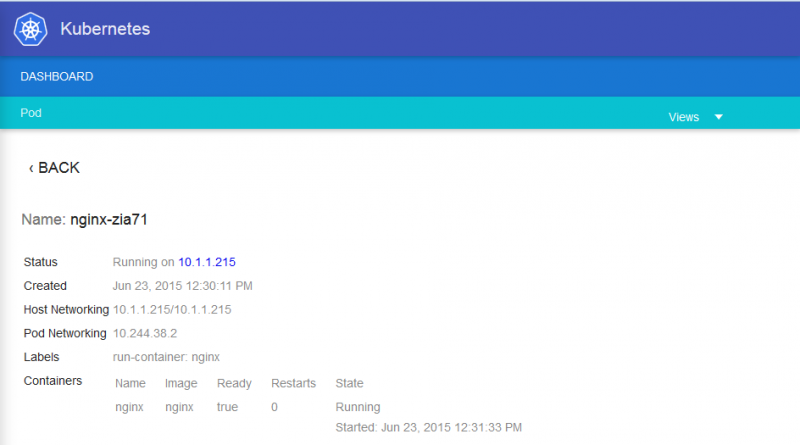Click the Kubernetes title text
The height and width of the screenshot is (445, 800).
pos(105,29)
